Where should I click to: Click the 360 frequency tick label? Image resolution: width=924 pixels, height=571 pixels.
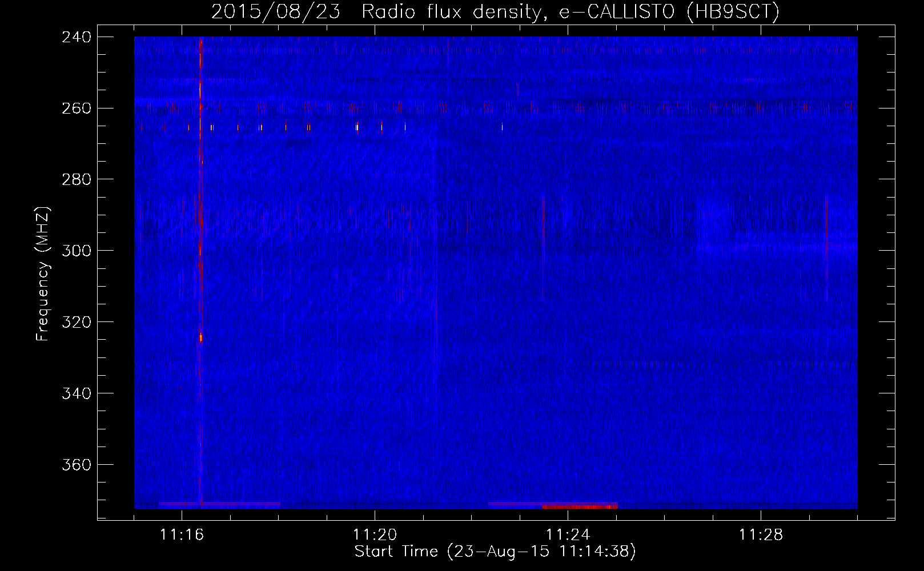[x=77, y=465]
